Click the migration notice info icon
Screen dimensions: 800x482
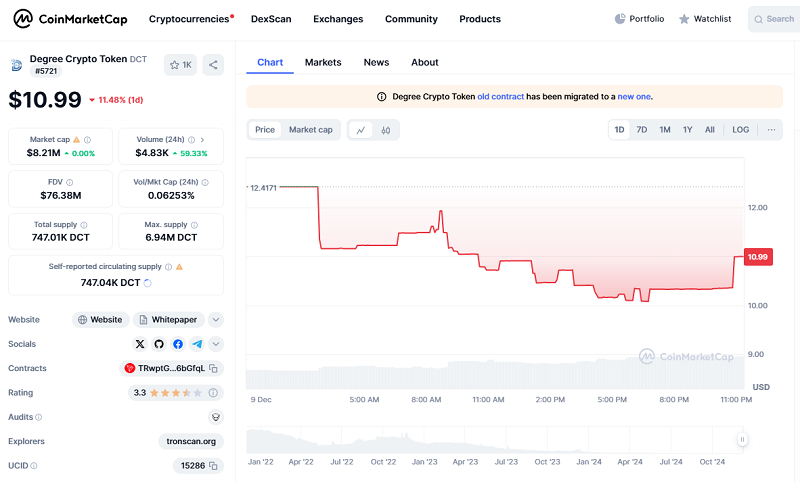[382, 96]
